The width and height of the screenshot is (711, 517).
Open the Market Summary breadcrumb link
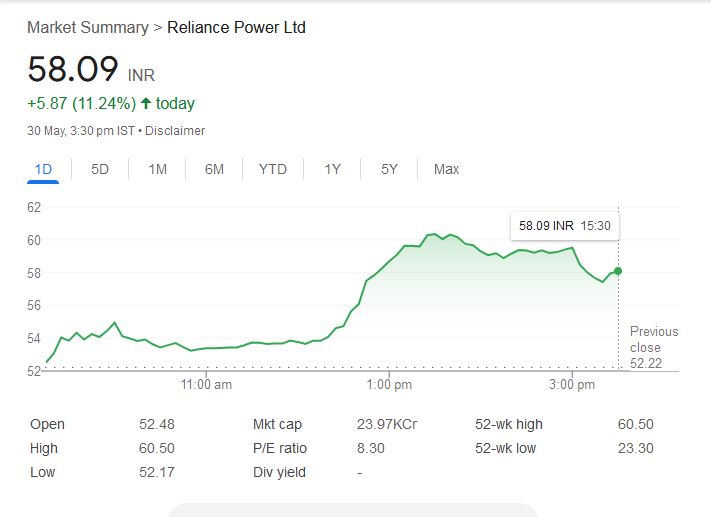(87, 27)
